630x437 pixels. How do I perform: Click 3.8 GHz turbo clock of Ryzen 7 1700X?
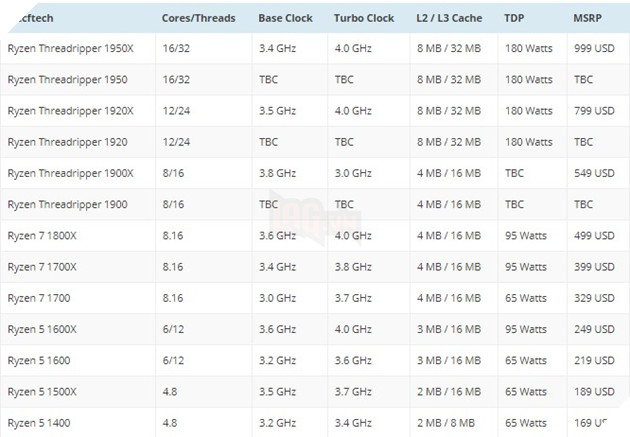tap(353, 267)
